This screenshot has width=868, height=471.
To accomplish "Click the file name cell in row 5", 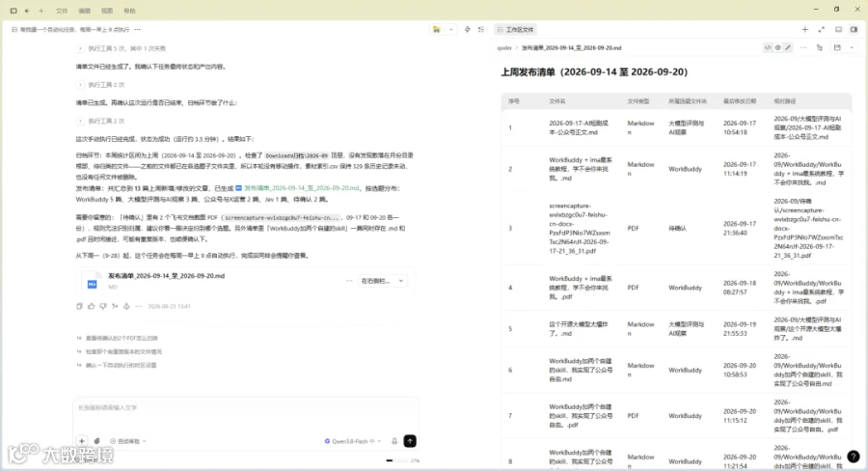I will coord(578,329).
